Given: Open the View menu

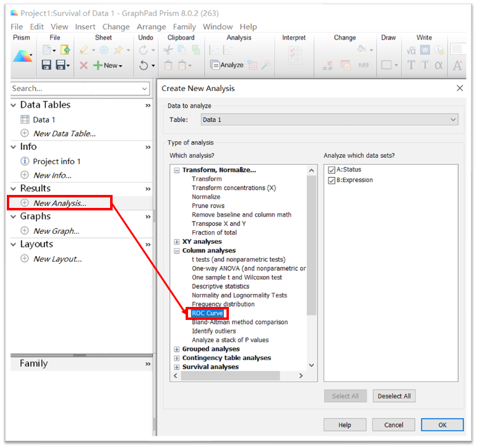Looking at the screenshot, I should point(59,27).
